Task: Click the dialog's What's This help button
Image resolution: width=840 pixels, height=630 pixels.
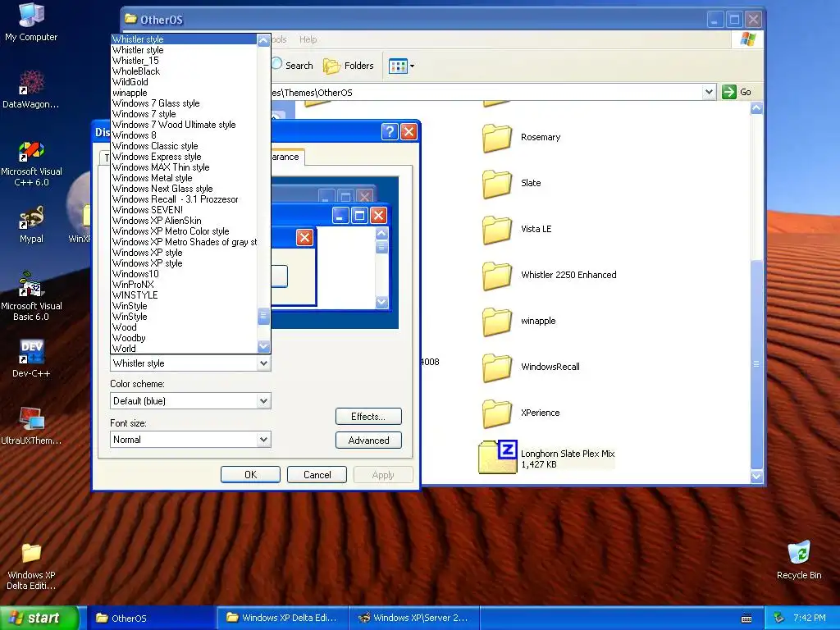Action: pos(390,132)
